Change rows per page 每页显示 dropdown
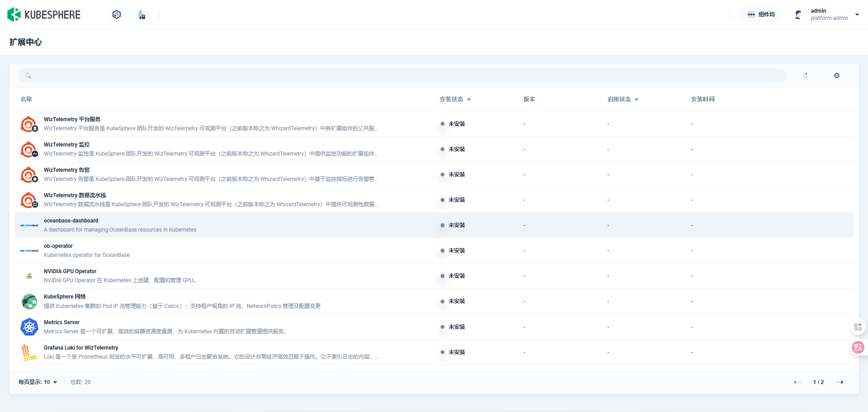The image size is (868, 412). coord(38,382)
